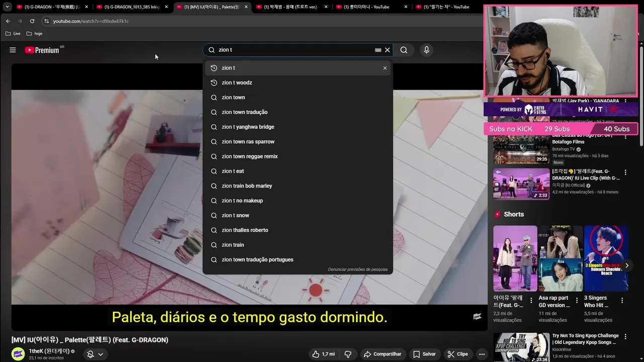Viewport: 644px width, 362px height.
Task: Reload the page with refresh icon
Action: click(x=32, y=21)
